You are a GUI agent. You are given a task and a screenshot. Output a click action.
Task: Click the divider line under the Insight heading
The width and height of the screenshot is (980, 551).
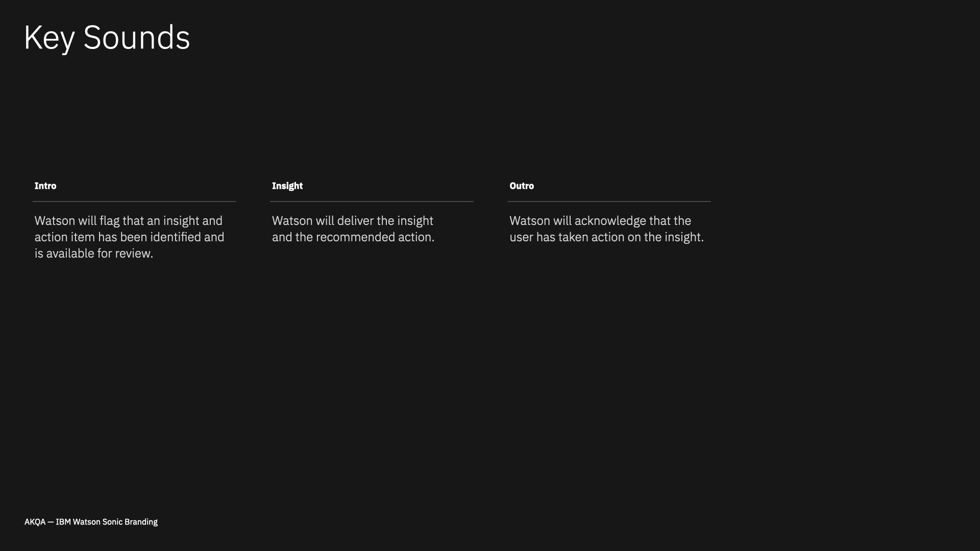coord(372,202)
